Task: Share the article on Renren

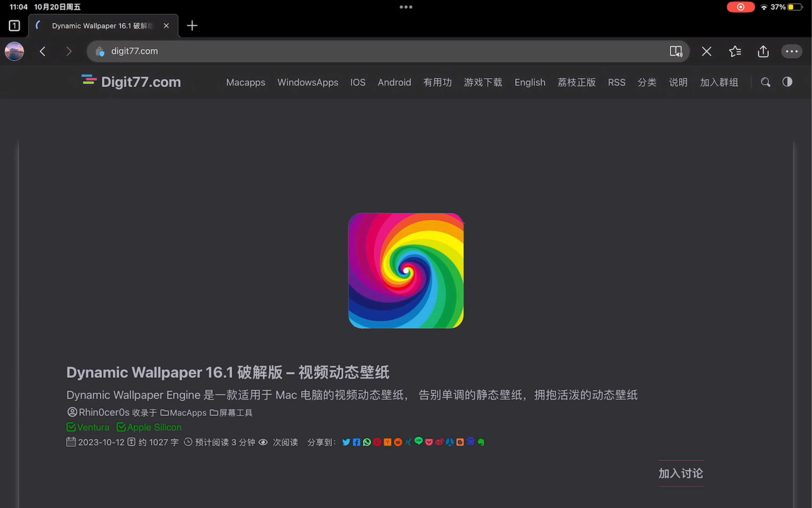Action: pyautogui.click(x=450, y=442)
